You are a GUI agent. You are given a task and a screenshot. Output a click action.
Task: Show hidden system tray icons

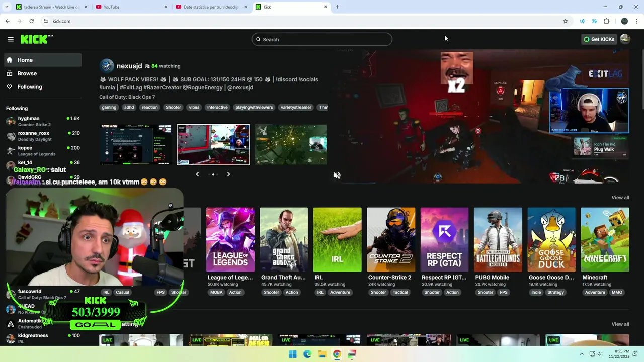582,354
